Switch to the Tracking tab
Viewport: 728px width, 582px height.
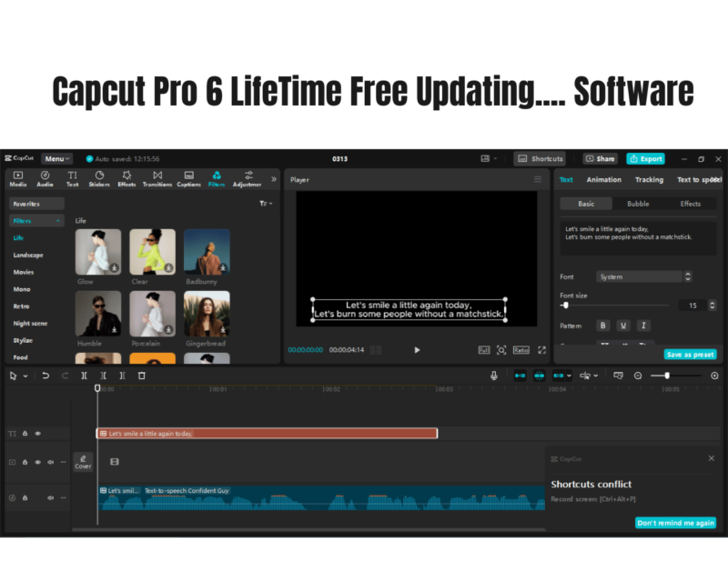649,180
